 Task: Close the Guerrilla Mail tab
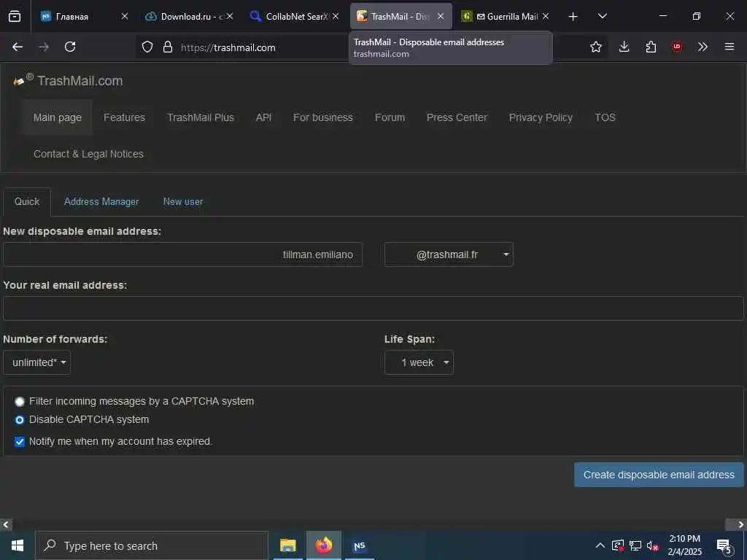coord(546,16)
